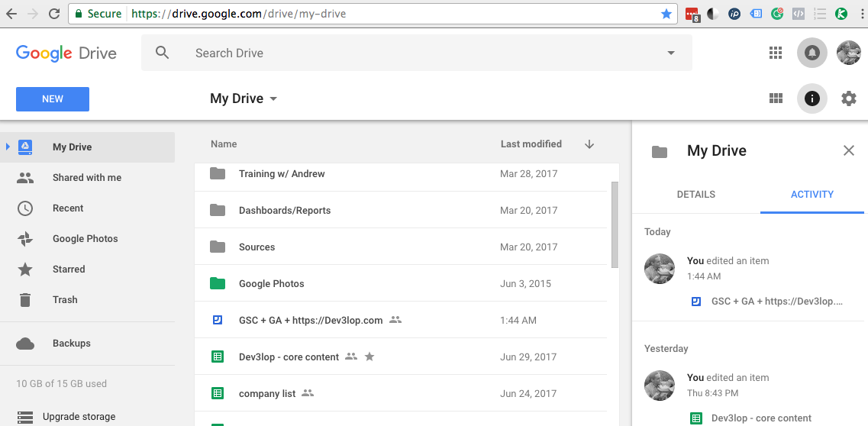Screen dimensions: 868x426
Task: Reload the page with refresh icon
Action: (x=54, y=14)
